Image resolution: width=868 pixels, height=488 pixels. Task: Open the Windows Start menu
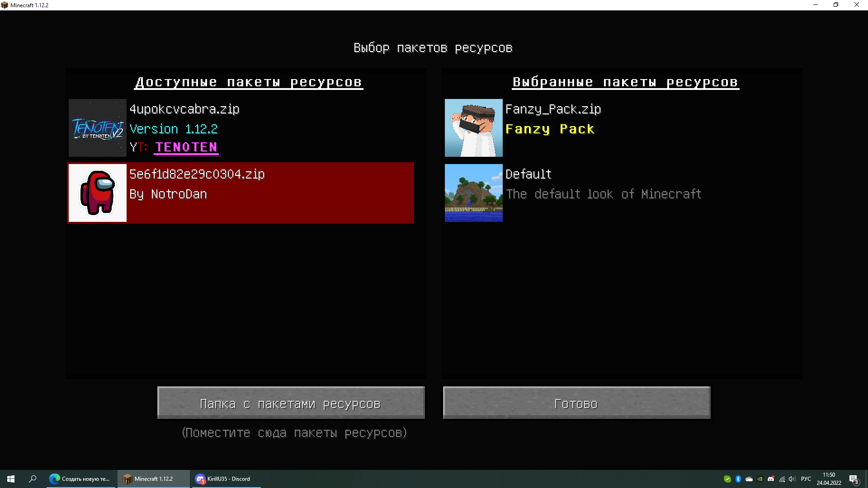tap(11, 479)
